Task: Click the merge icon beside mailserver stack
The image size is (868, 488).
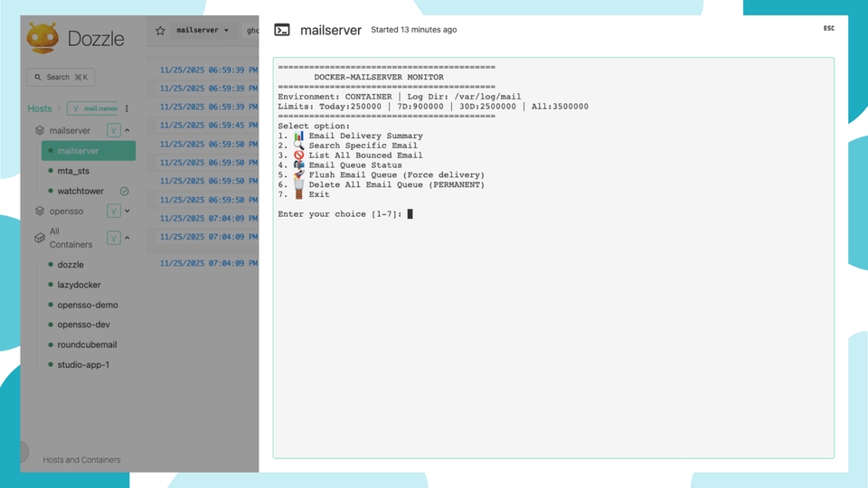Action: [x=114, y=130]
